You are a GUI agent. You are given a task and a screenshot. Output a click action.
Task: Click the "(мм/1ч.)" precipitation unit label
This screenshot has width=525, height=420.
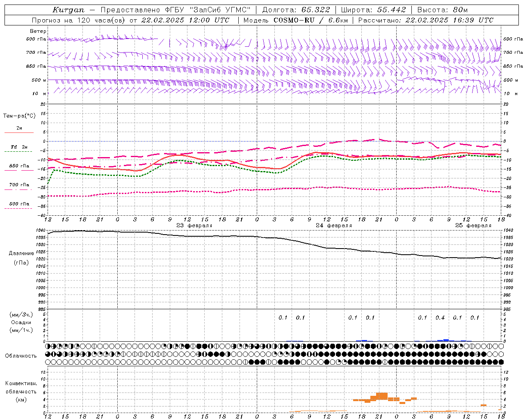coord(21,330)
